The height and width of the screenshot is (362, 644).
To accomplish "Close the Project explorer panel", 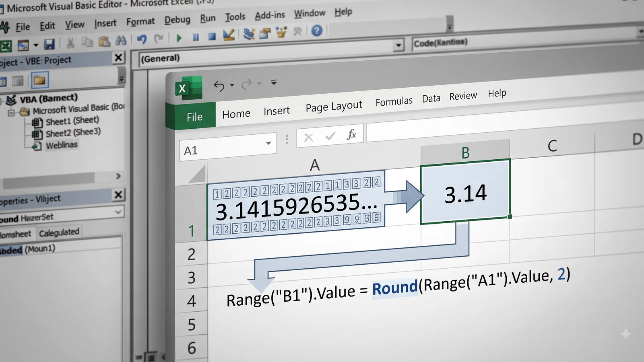I will tap(118, 58).
